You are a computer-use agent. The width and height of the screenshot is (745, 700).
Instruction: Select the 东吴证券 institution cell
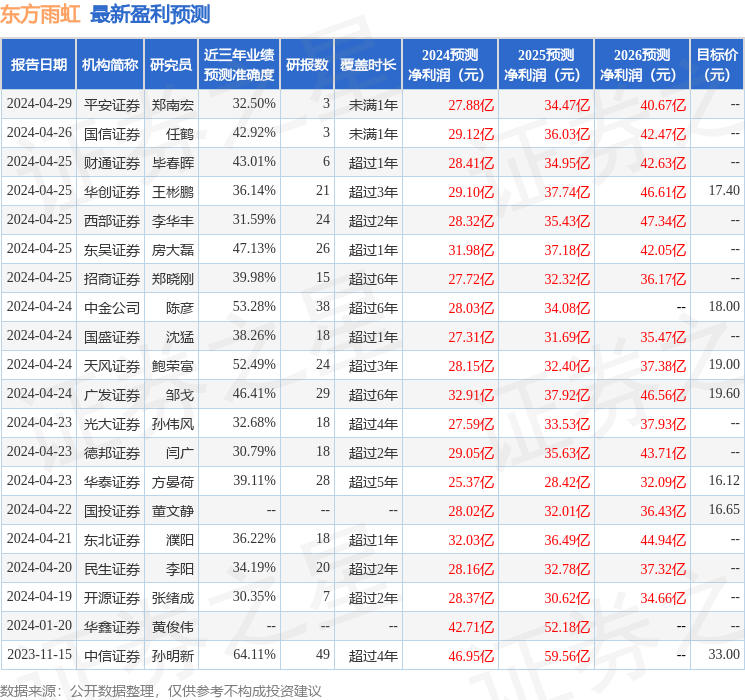point(112,249)
